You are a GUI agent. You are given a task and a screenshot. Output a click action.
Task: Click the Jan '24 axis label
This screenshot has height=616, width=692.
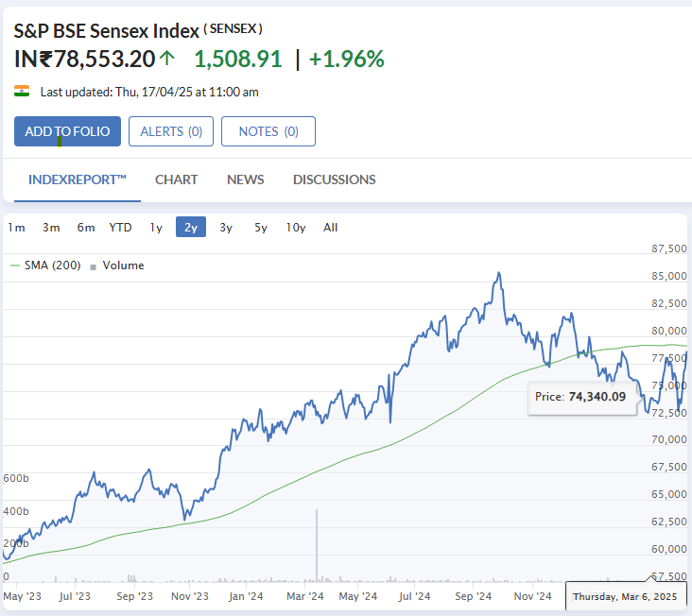[246, 596]
